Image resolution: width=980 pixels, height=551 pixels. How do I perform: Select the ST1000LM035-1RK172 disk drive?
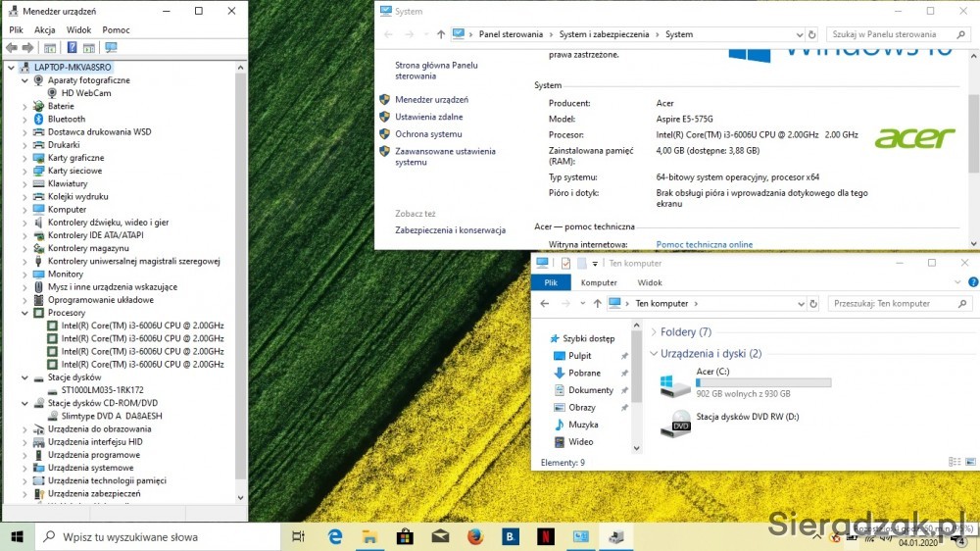coord(102,389)
